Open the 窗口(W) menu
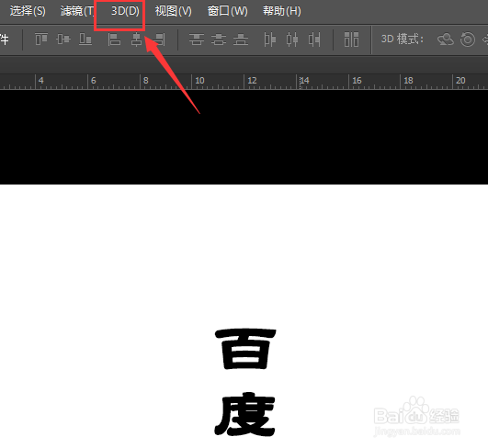The image size is (488, 448). [228, 11]
